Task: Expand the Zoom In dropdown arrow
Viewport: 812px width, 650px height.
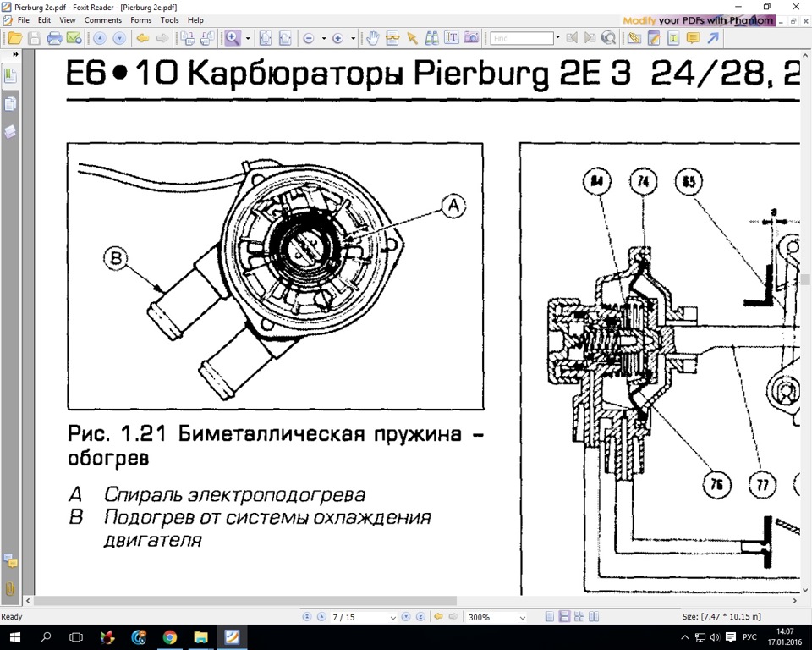Action: click(354, 38)
